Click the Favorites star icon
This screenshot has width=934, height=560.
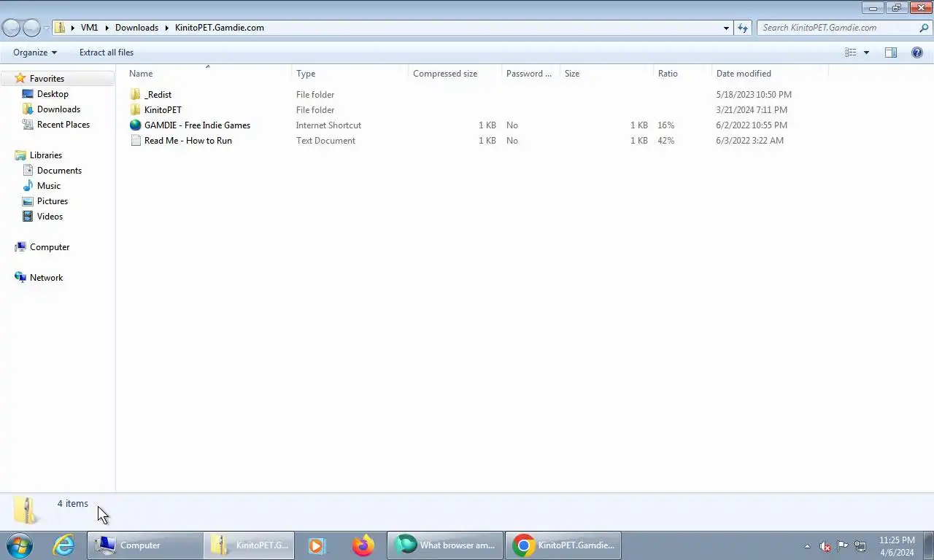tap(20, 79)
